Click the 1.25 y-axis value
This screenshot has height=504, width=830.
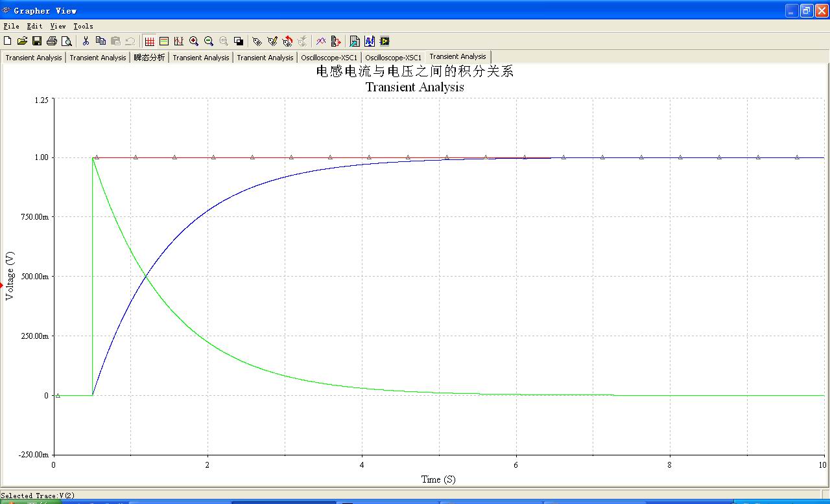pyautogui.click(x=41, y=100)
